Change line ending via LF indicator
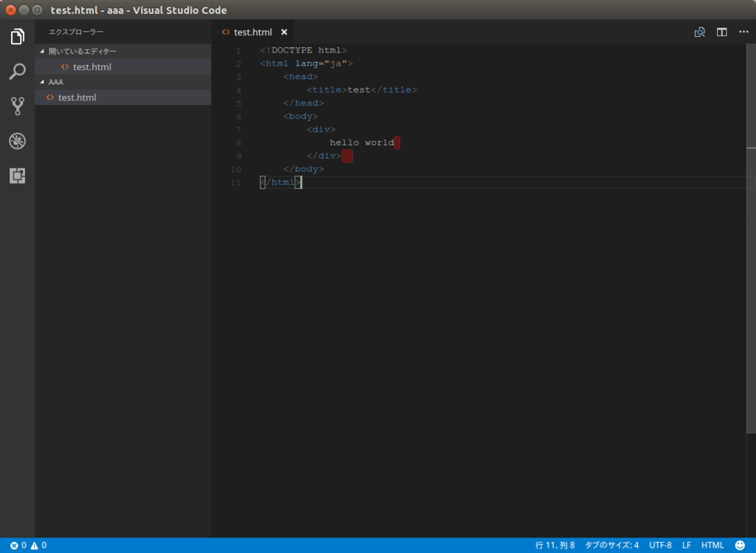The width and height of the screenshot is (756, 553). [x=687, y=546]
